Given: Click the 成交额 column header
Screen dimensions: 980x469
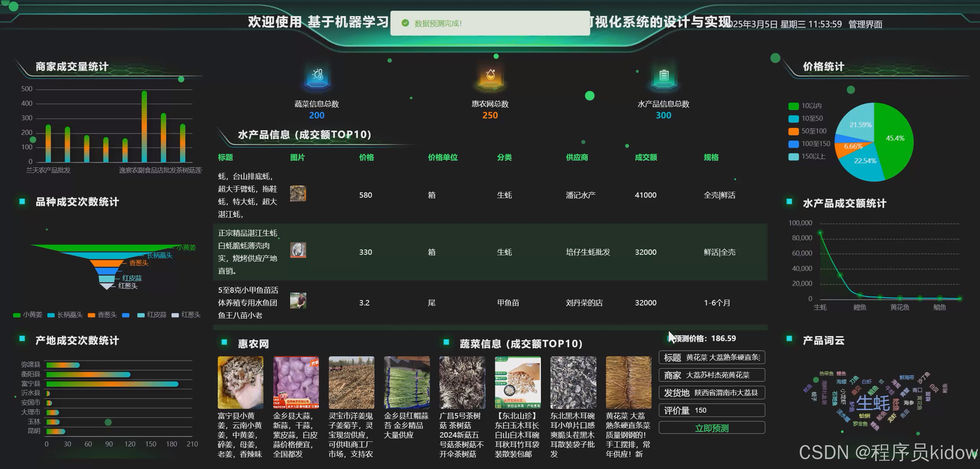Looking at the screenshot, I should (x=646, y=157).
